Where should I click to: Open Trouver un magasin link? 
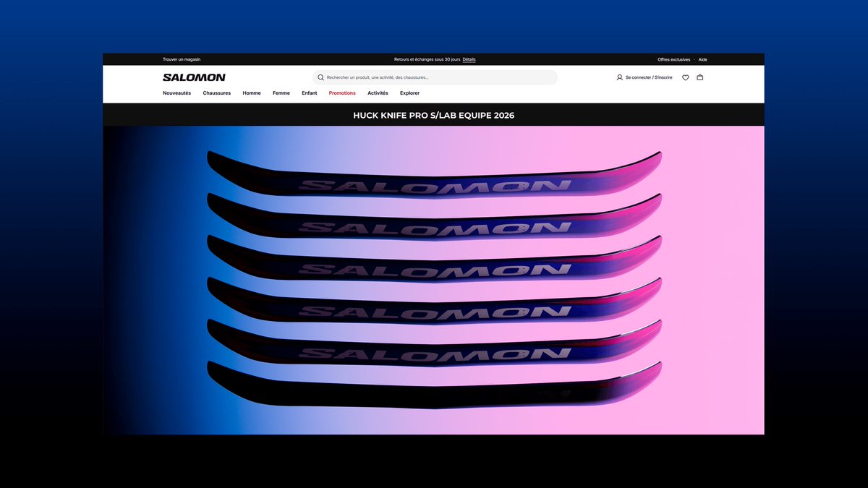click(x=182, y=59)
